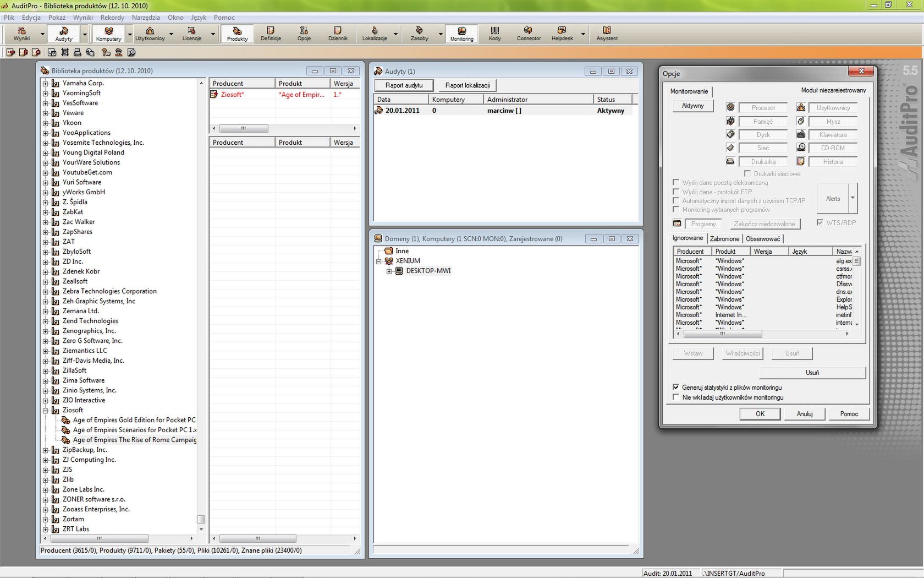
Task: Open the Kody barcode icon
Action: [495, 34]
